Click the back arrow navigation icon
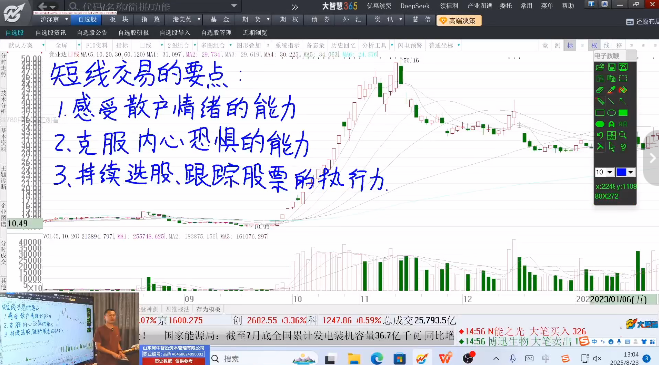Viewport: 659px width, 365px height. tap(42, 6)
